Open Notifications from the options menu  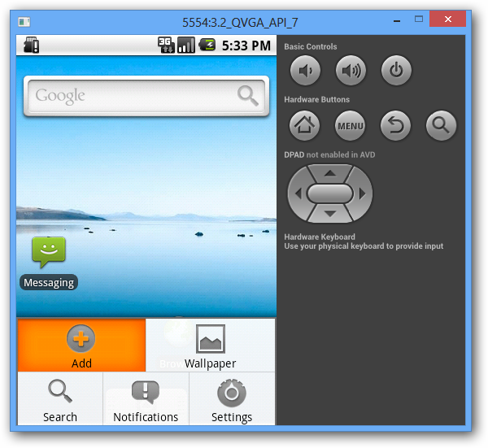(146, 399)
